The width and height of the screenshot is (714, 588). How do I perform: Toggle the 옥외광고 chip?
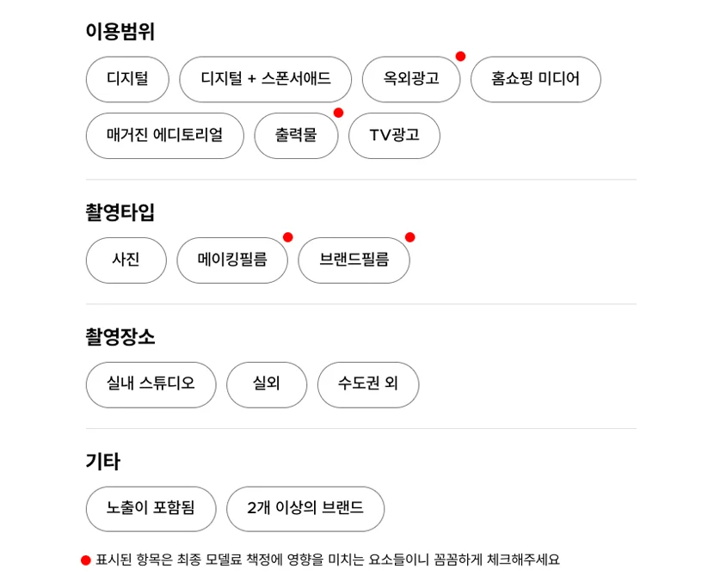[410, 79]
